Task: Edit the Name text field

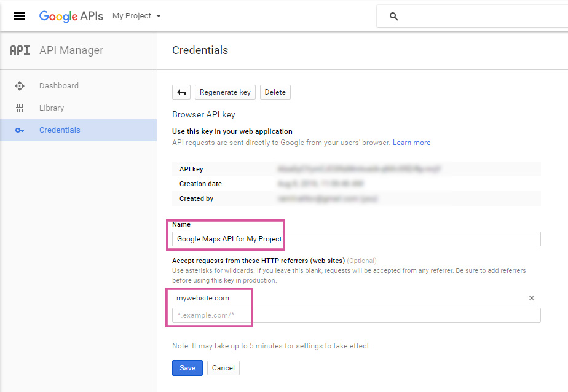Action: click(x=357, y=239)
